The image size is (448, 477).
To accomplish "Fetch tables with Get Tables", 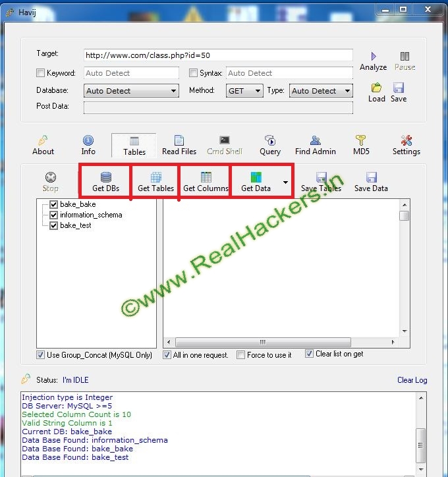I will [x=155, y=182].
